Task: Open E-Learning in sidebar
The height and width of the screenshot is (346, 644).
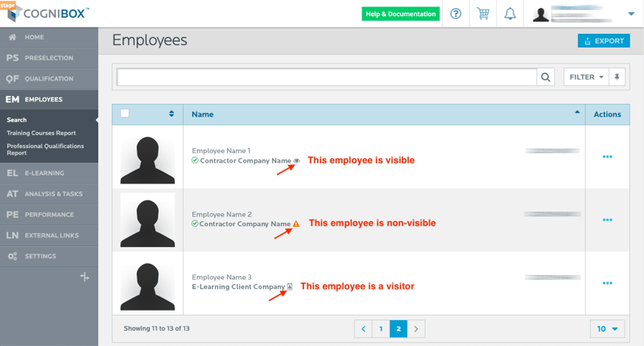Action: (x=49, y=173)
